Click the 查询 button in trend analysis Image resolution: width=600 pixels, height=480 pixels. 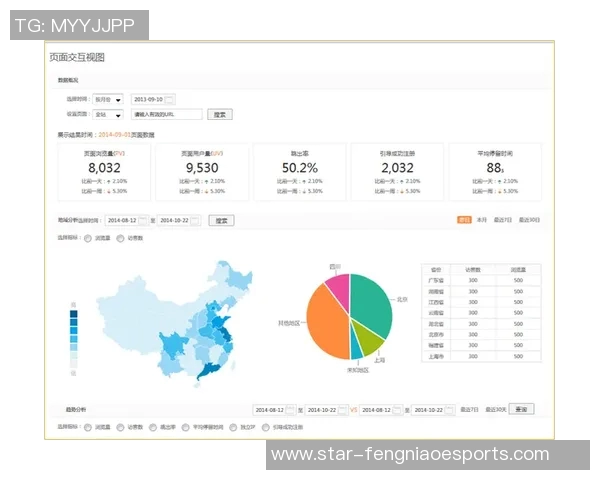pyautogui.click(x=521, y=409)
